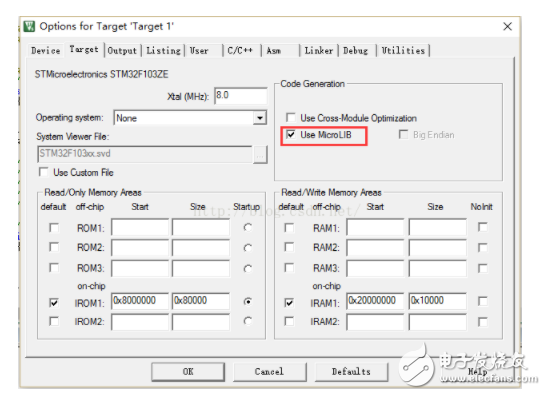The image size is (546, 395).
Task: Uncheck the IROM1 default checkbox
Action: (x=54, y=302)
